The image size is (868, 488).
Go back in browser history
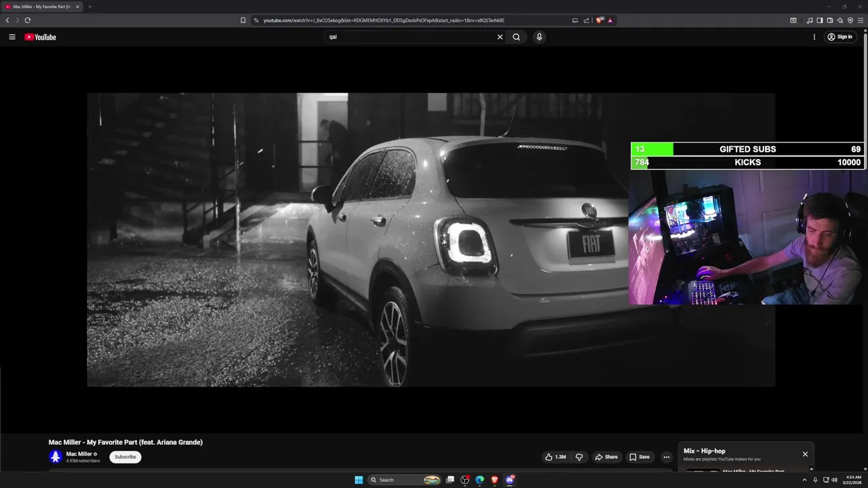pyautogui.click(x=7, y=20)
